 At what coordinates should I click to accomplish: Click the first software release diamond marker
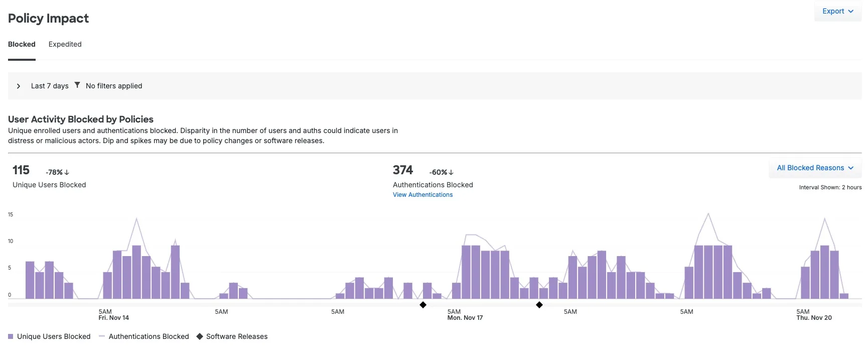[423, 305]
